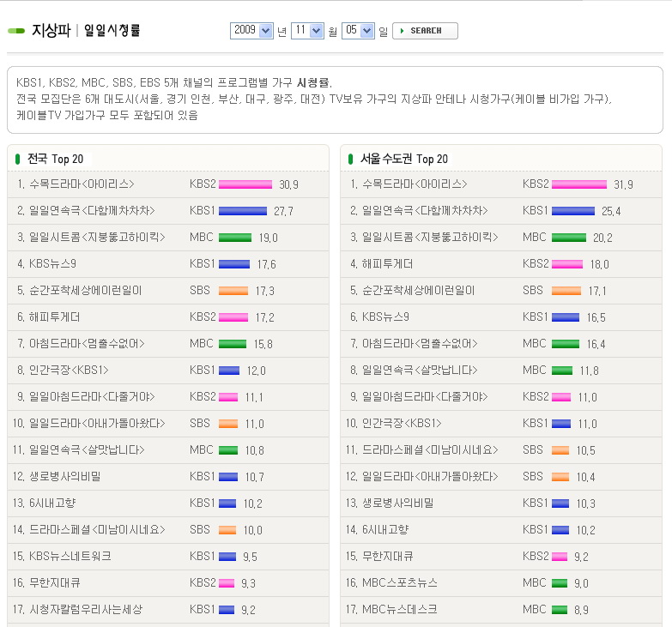
Task: Click the blue rating bar valued 27.7
Action: pos(243,211)
